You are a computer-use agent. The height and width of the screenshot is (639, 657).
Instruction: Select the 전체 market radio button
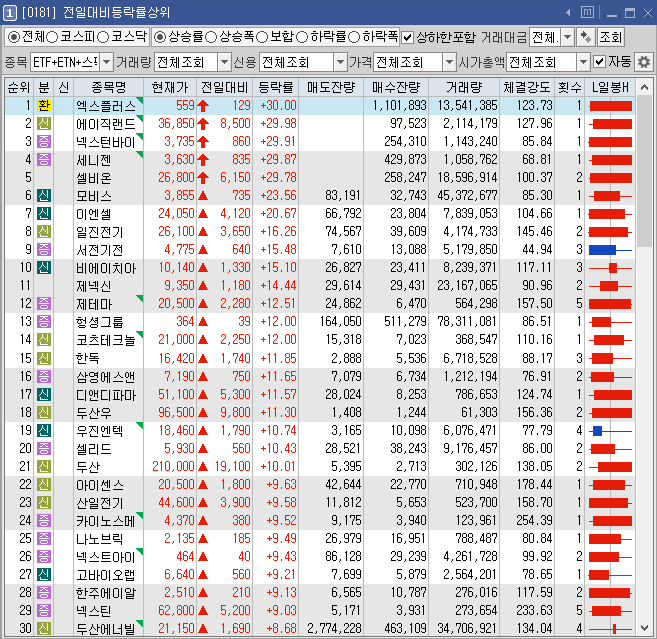point(14,37)
